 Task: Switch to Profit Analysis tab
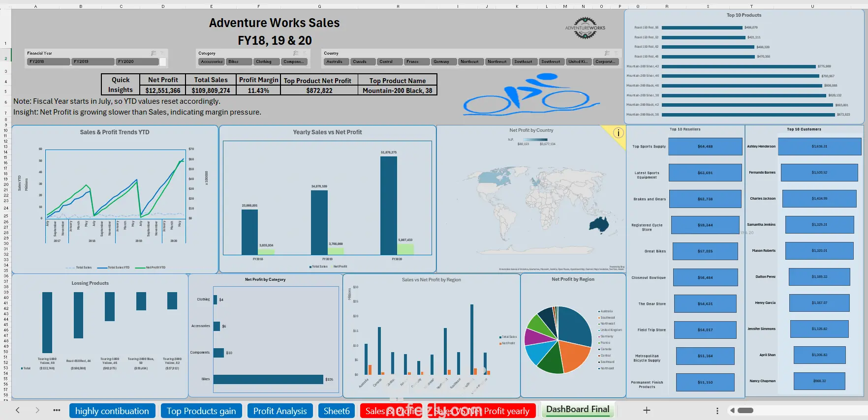pyautogui.click(x=280, y=411)
